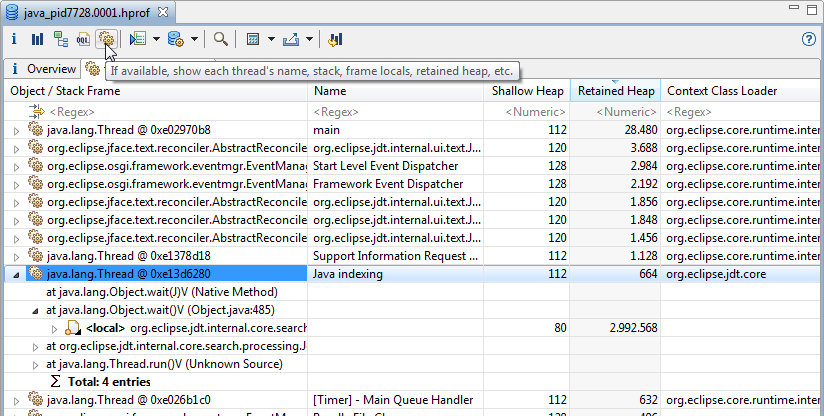
Task: Run the Find Object by Address search
Action: (220, 40)
